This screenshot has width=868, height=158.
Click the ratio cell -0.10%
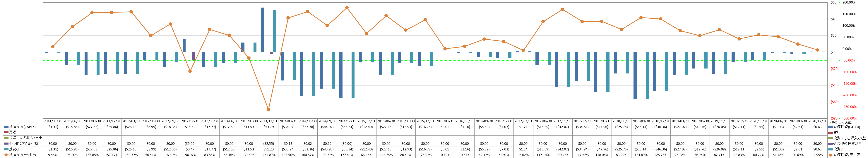tap(445, 155)
